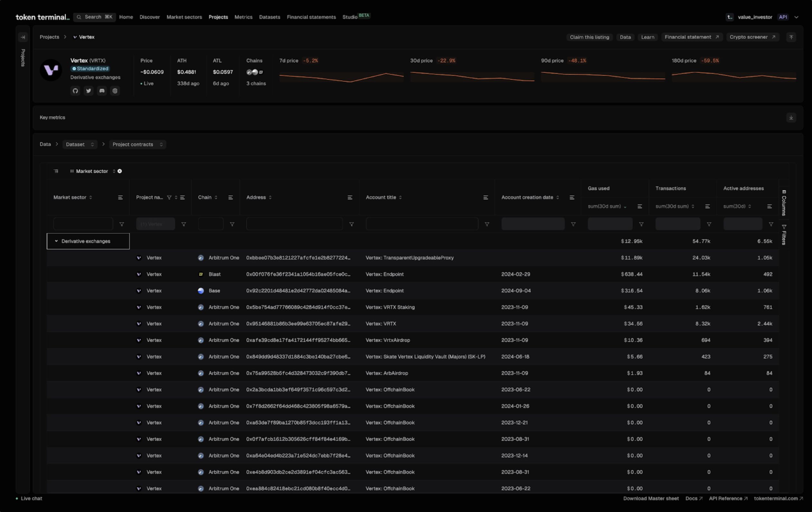Screen dimensions: 812x512
Task: Open the Metrics navigation tab
Action: pos(243,17)
